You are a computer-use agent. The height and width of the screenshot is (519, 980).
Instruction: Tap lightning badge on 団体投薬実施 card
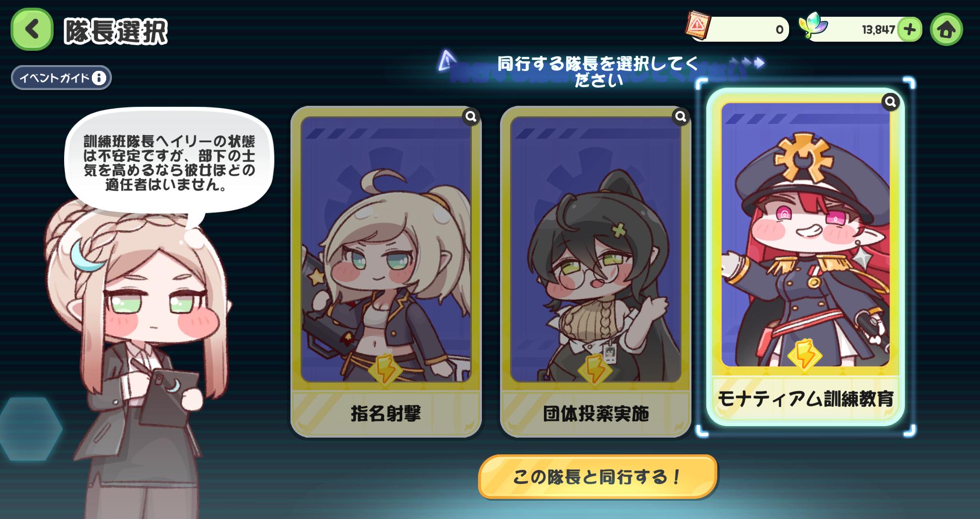[x=595, y=370]
